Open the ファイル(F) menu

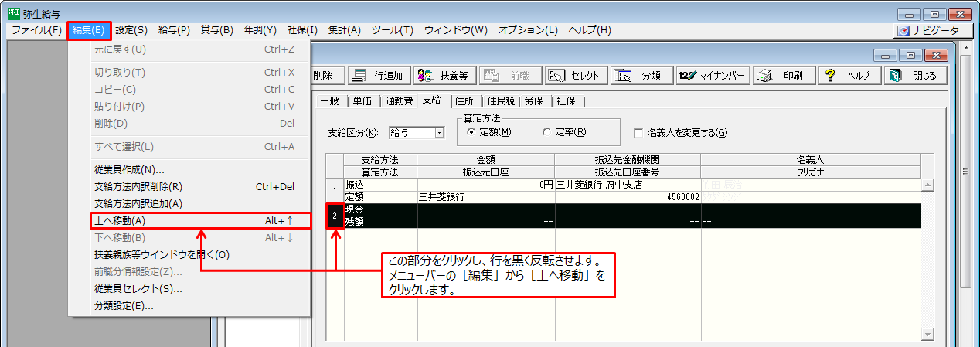coord(37,30)
